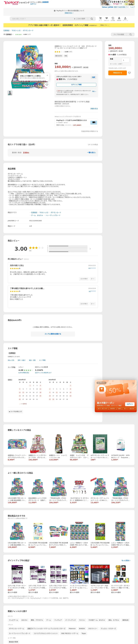Click いいね 0 on first review
Viewport: 138px width, 644px height.
84,279
